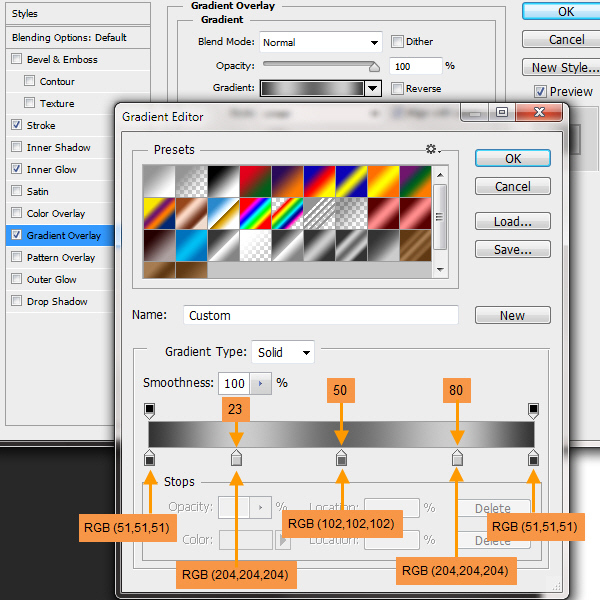
Task: Enable the Drop Shadow checkbox
Action: coord(16,301)
